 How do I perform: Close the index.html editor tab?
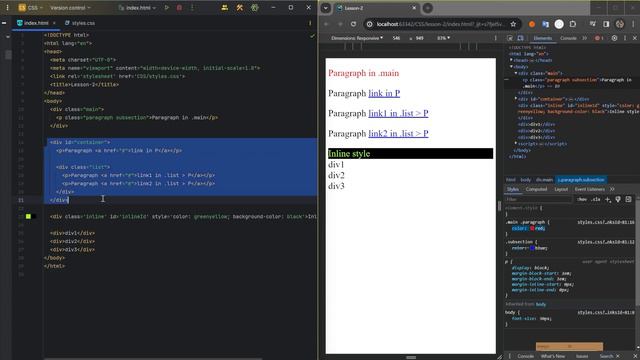[x=54, y=23]
